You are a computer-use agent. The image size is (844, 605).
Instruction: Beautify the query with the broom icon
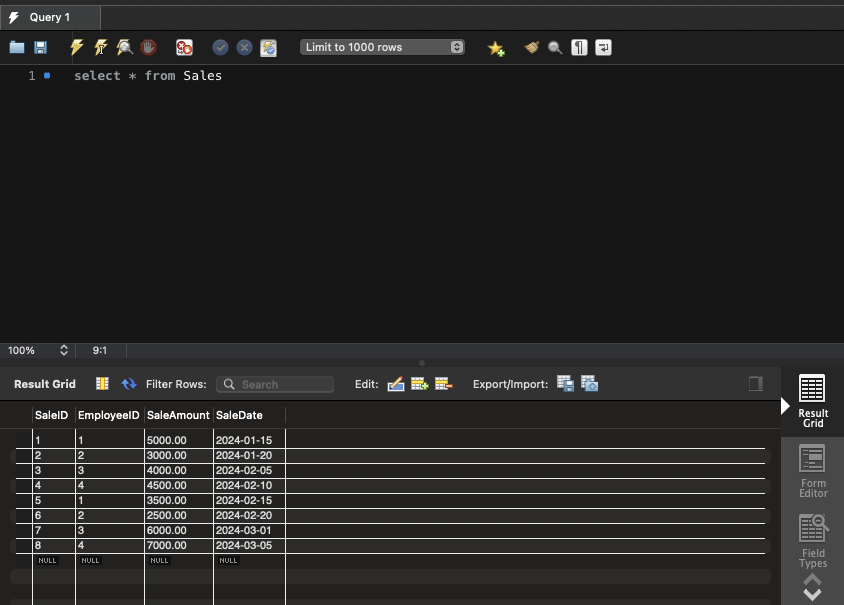point(532,47)
